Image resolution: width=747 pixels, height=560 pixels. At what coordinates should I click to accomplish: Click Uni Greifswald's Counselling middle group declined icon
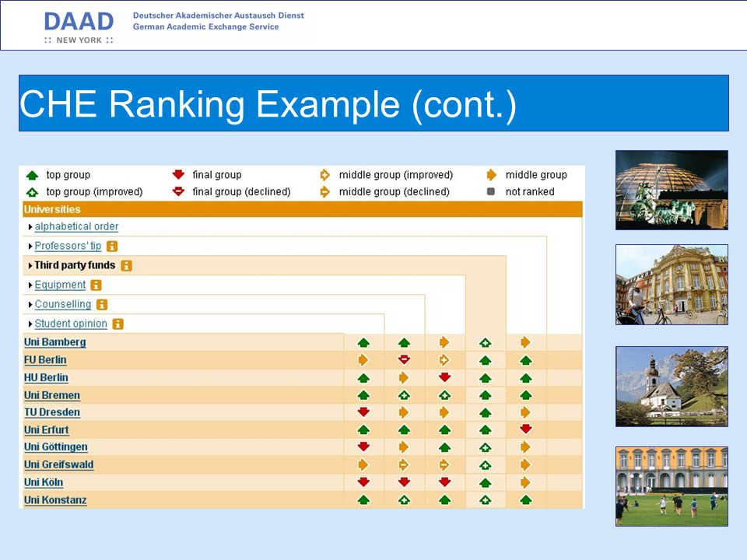(404, 464)
